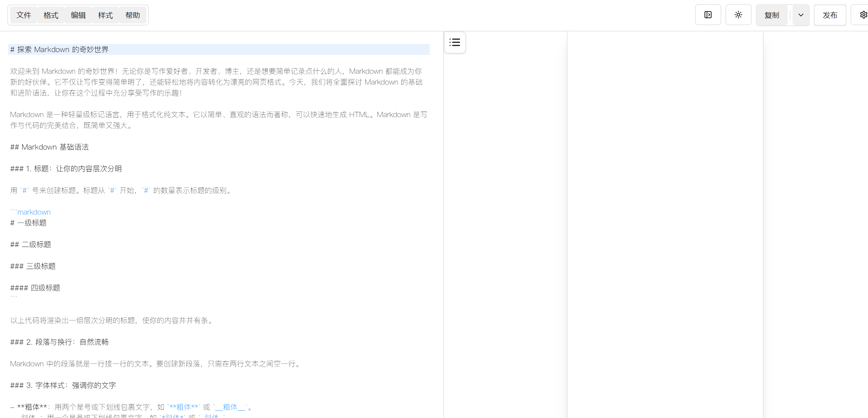
Task: Click the 发布 button
Action: pos(830,15)
